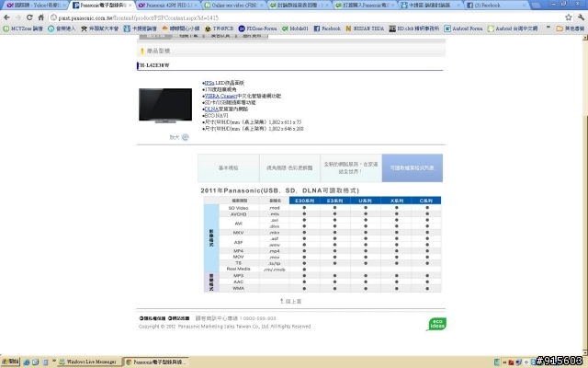Open the browser home page icon
Image resolution: width=588 pixels, height=368 pixels.
tap(40, 17)
